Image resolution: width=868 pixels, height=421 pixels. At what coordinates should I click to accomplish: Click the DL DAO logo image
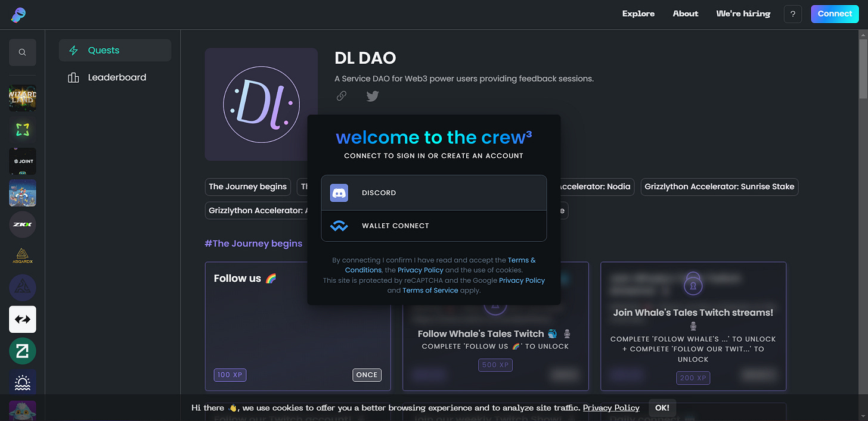click(x=261, y=104)
